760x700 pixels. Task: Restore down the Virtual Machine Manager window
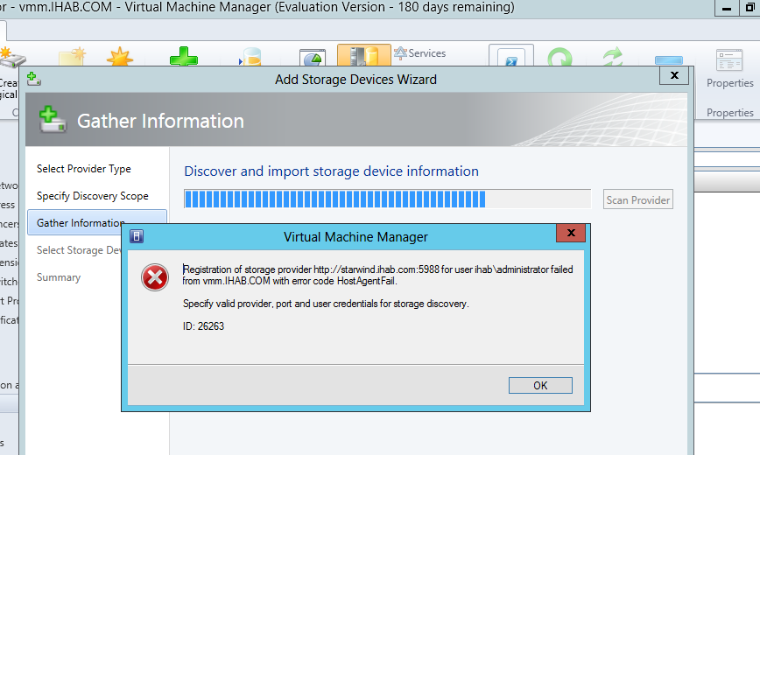(x=749, y=8)
